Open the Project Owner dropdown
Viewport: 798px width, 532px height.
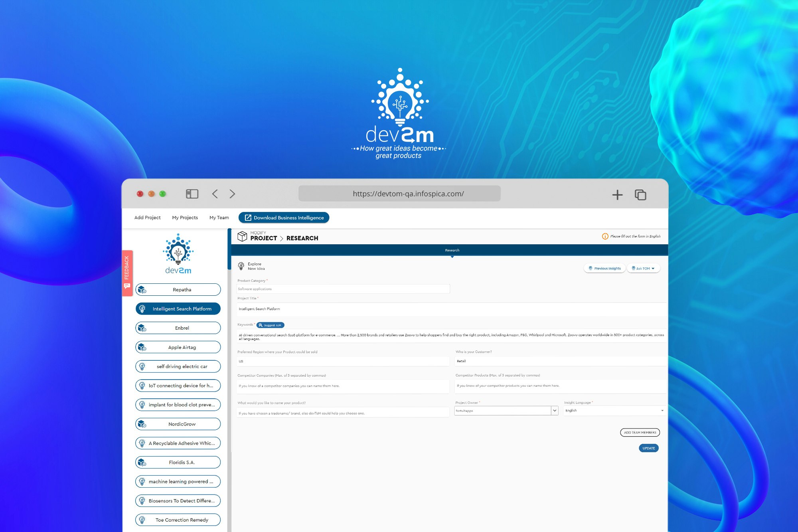506,410
